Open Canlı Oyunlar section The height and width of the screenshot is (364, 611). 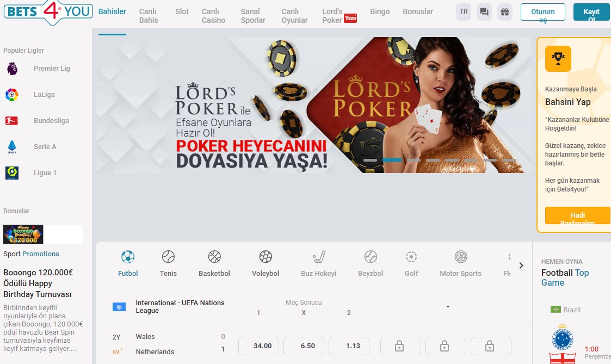(294, 16)
